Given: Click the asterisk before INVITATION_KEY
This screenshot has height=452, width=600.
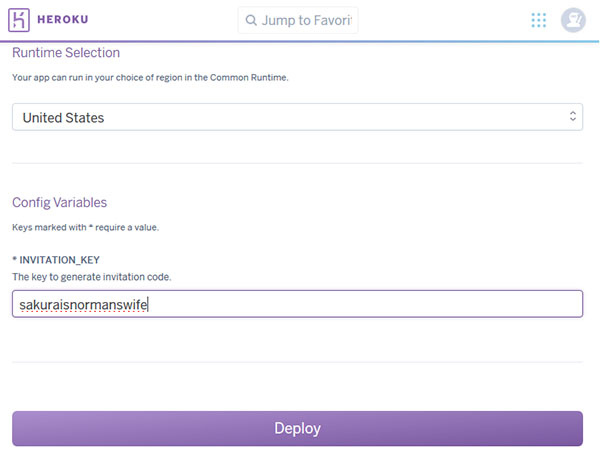Looking at the screenshot, I should (x=14, y=259).
